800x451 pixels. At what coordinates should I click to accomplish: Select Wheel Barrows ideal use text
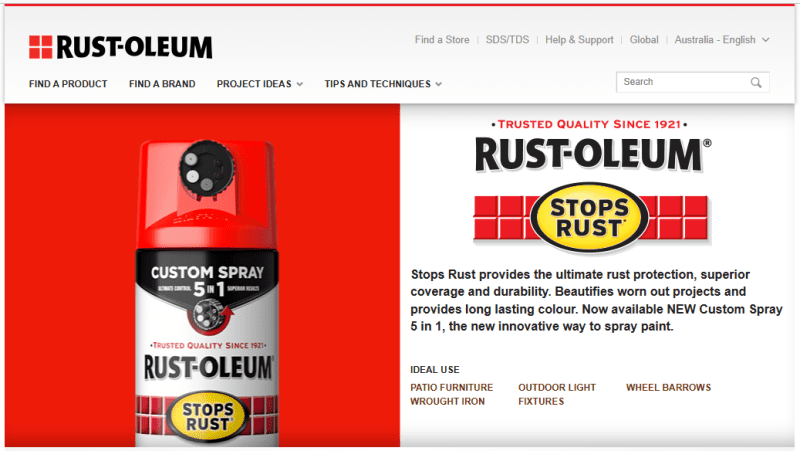[668, 388]
